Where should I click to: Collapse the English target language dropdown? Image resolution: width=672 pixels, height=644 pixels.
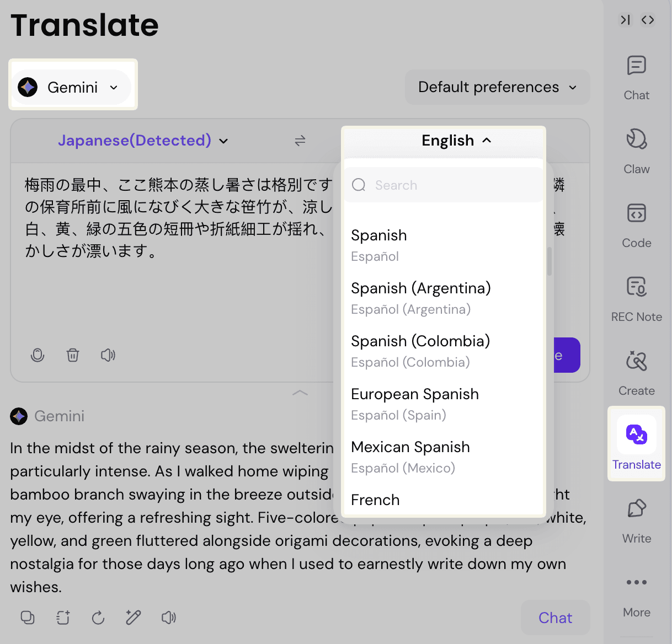(456, 141)
